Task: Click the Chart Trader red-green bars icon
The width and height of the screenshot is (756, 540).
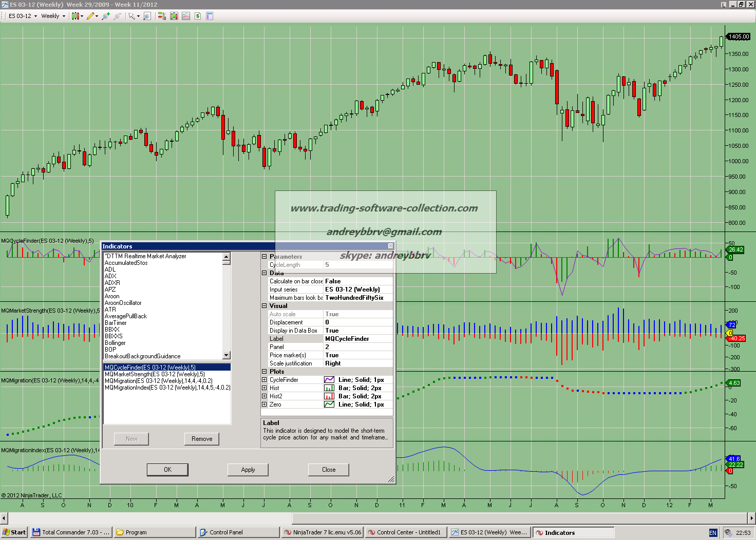Action: [x=162, y=16]
